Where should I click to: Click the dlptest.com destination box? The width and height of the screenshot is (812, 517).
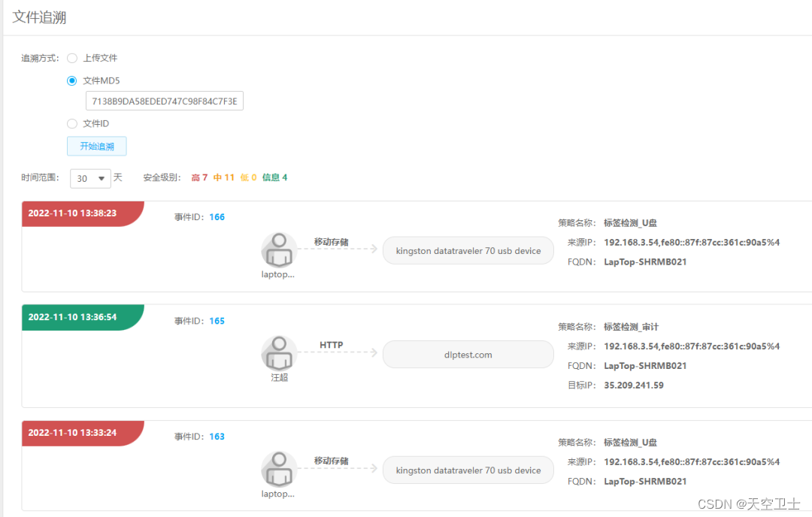click(x=468, y=354)
